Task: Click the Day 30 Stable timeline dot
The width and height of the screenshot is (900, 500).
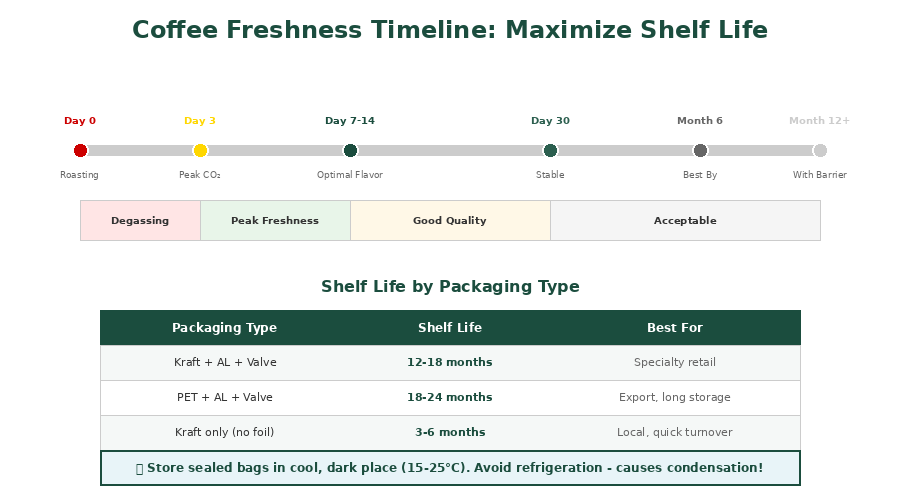Action: [550, 150]
